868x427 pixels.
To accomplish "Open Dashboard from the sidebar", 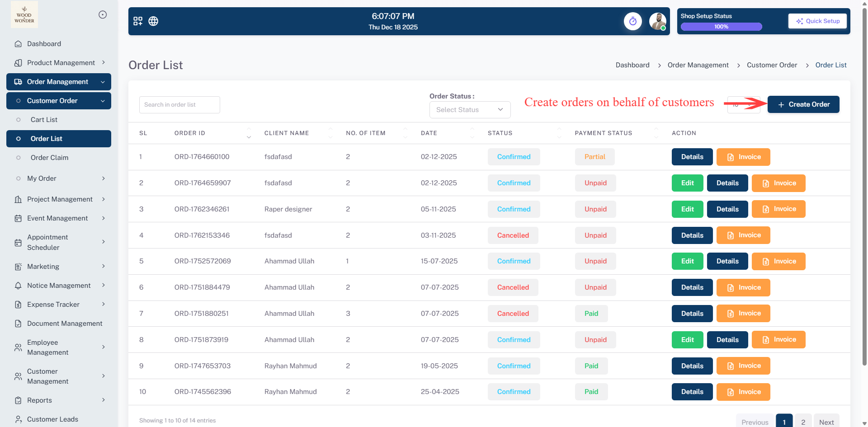I will [44, 44].
